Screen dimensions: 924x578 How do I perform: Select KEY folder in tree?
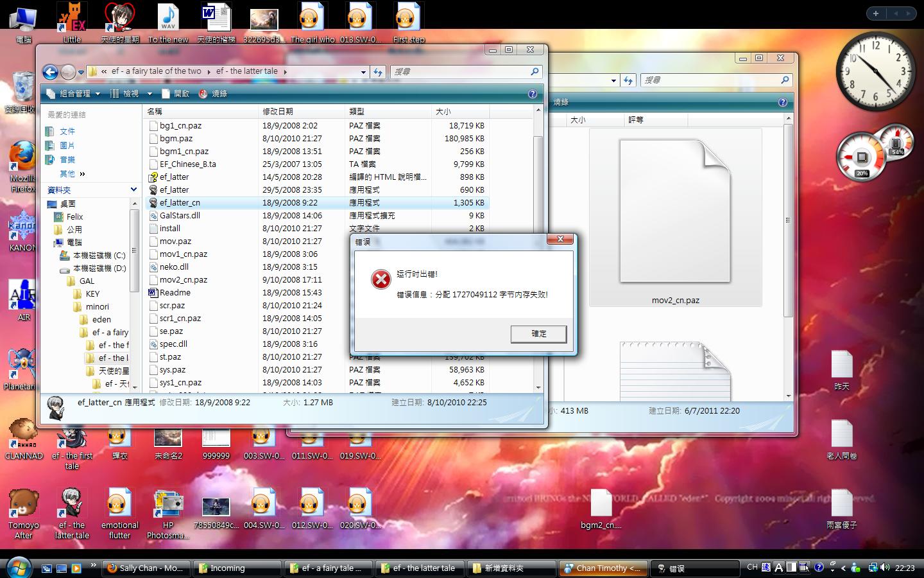[92, 293]
